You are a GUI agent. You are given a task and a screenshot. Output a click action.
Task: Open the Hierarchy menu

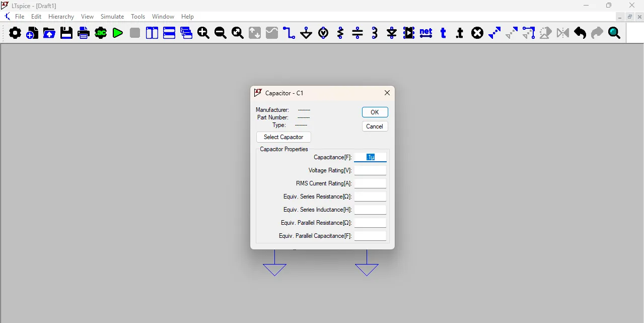tap(61, 17)
